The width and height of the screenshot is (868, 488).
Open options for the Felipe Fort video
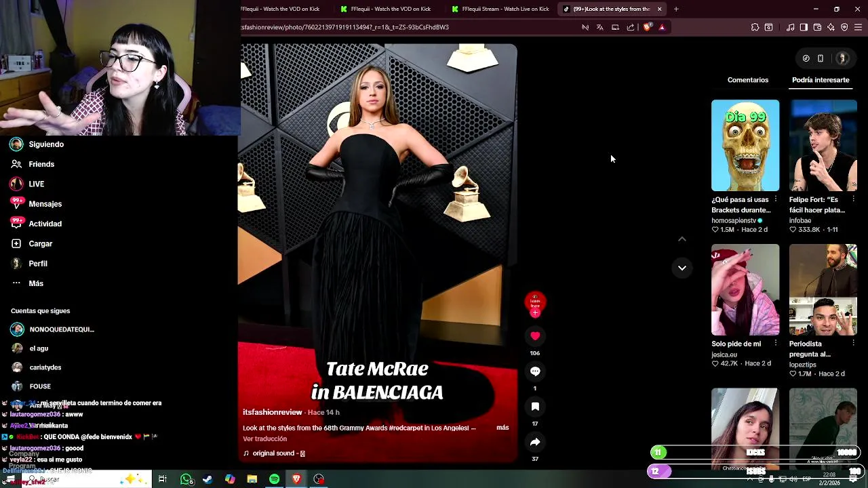tap(854, 199)
